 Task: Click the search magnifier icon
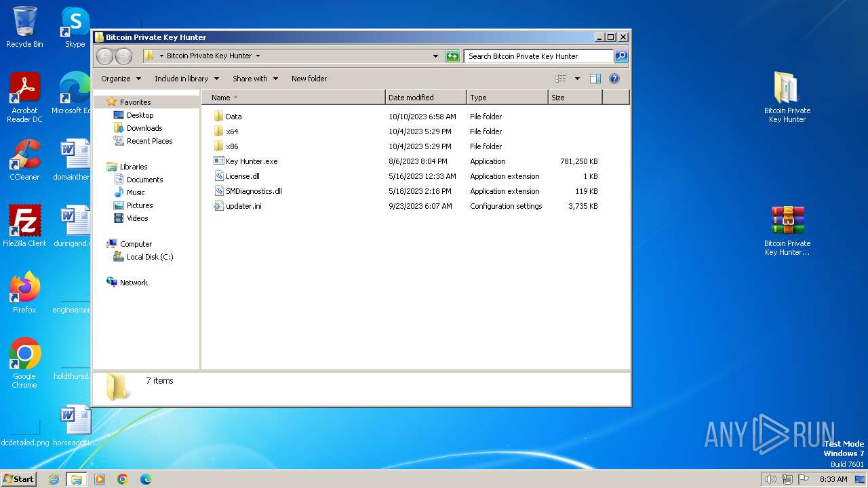pos(621,56)
